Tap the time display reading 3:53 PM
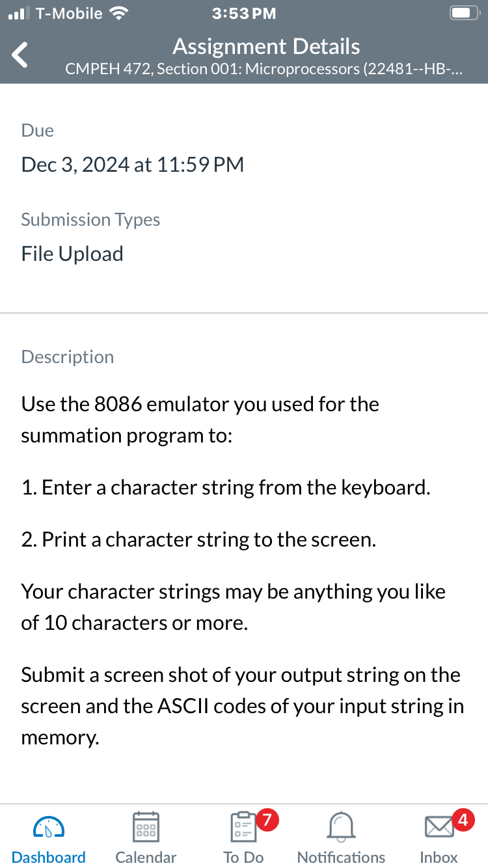The width and height of the screenshot is (488, 868). tap(244, 12)
